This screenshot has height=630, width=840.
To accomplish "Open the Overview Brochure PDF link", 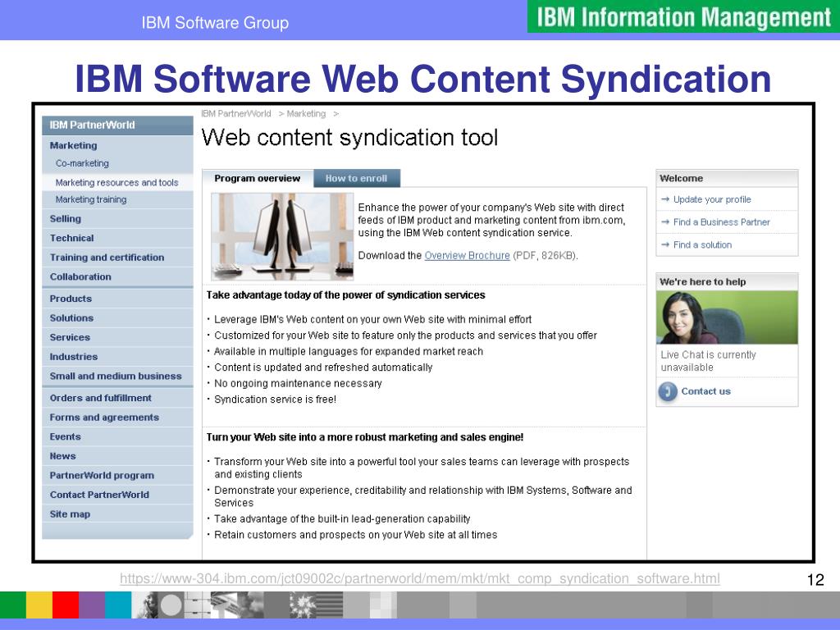I will click(467, 256).
